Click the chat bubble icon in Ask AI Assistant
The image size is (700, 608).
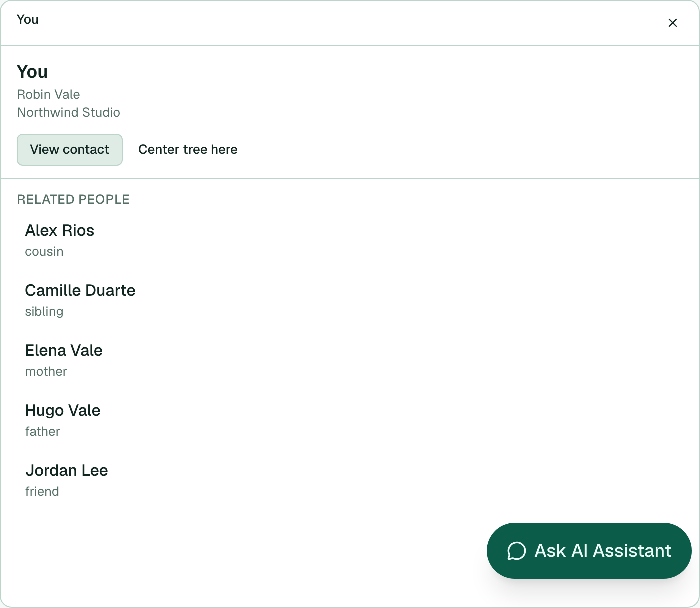click(x=516, y=551)
